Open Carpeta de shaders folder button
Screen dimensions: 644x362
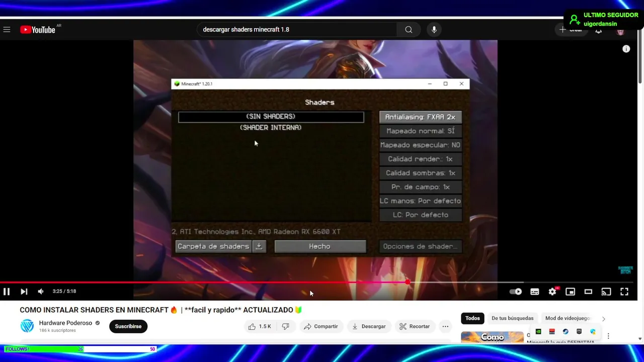pos(213,246)
